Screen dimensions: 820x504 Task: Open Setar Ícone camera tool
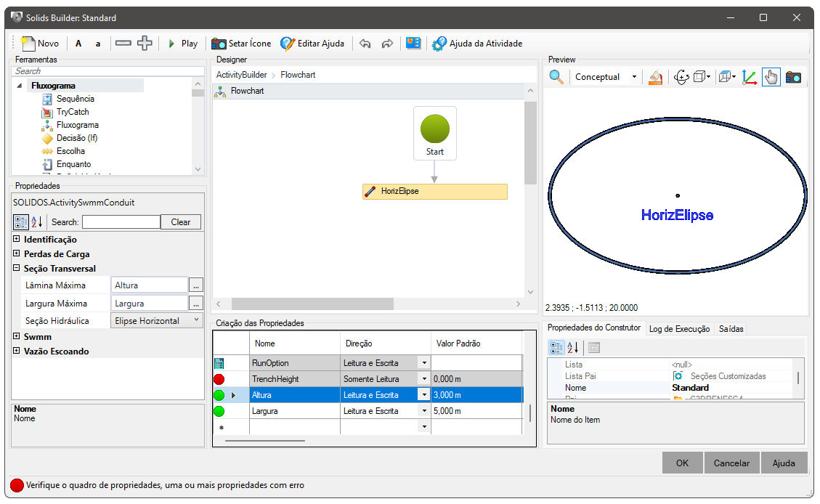[241, 44]
